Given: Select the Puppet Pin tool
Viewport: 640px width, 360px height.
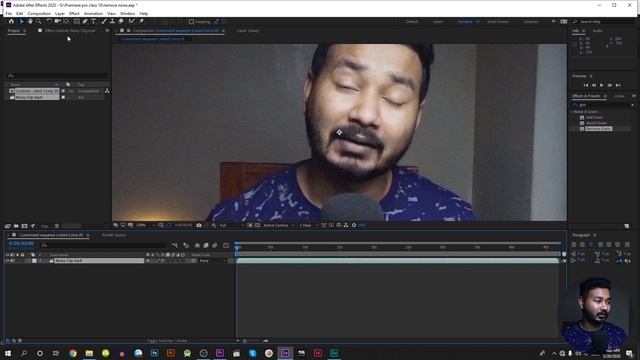Looking at the screenshot, I should 141,21.
